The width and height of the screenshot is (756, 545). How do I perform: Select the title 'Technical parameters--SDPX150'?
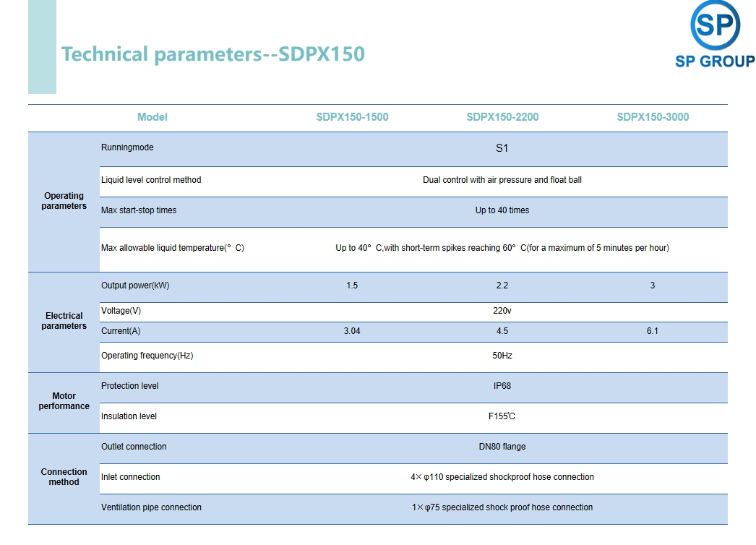212,54
